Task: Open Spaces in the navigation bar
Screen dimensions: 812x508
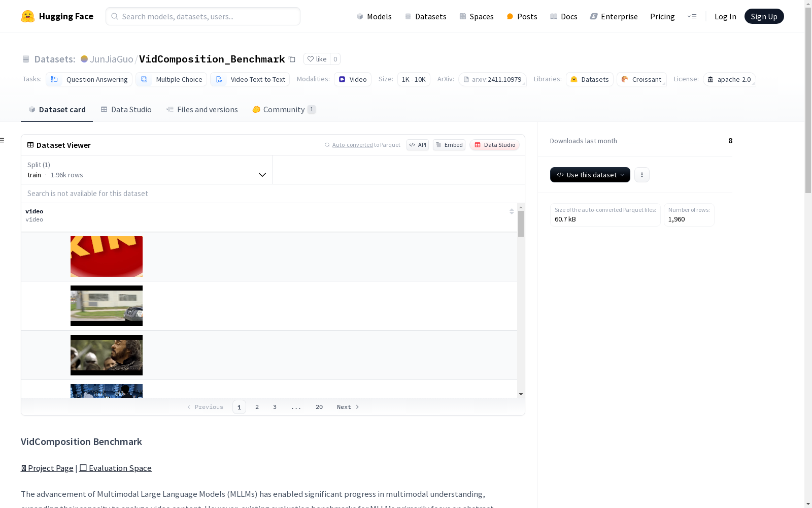Action: 477,16
